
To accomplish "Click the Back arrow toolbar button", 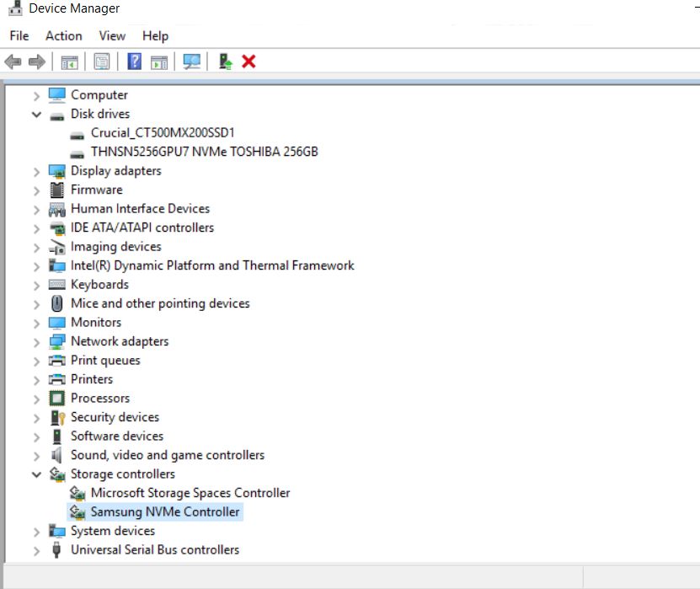I will [13, 62].
